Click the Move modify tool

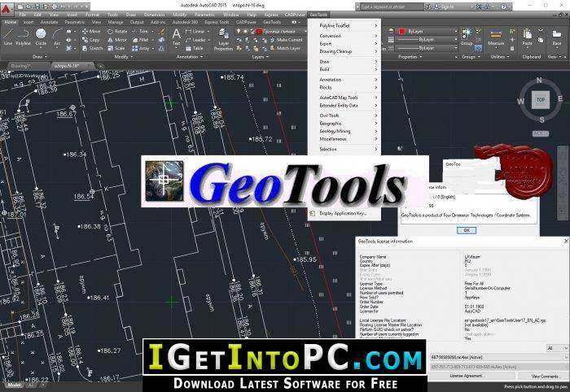tap(91, 32)
